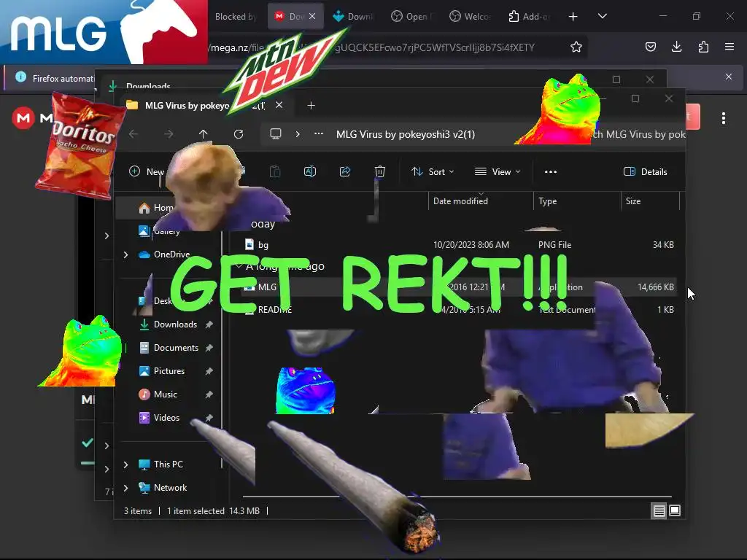Click the Explorer PC location icon
The width and height of the screenshot is (747, 560).
[x=275, y=134]
